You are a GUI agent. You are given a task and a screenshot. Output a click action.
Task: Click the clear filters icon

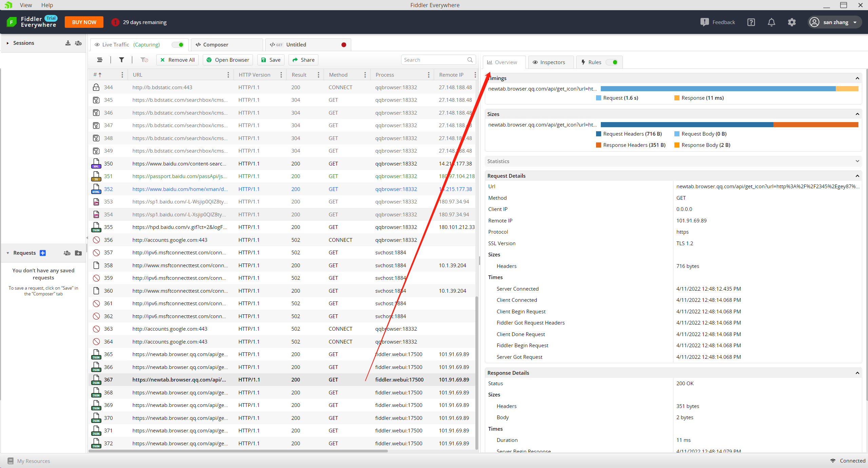(x=144, y=60)
